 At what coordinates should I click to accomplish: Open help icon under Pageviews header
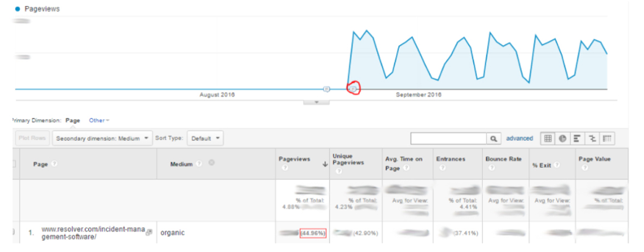click(285, 168)
